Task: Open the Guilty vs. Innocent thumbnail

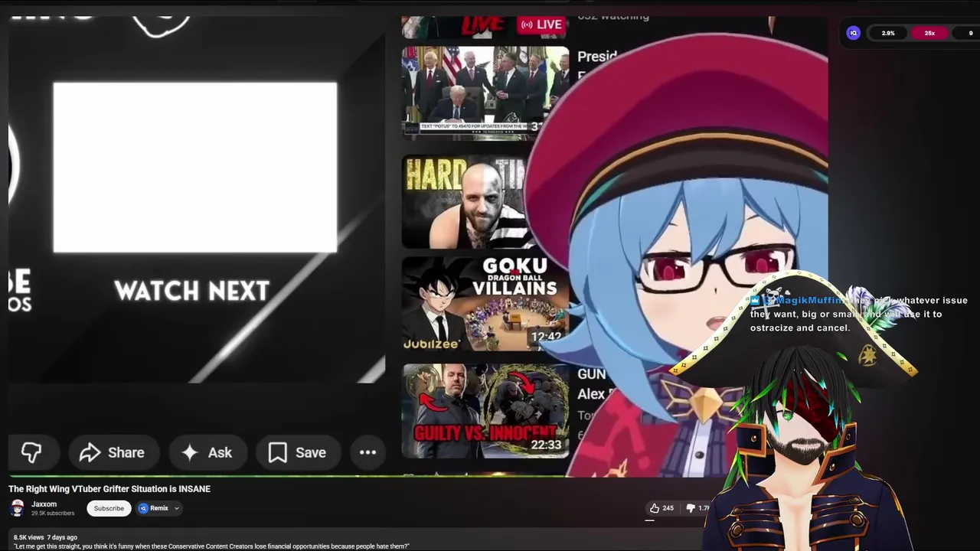Action: 485,411
